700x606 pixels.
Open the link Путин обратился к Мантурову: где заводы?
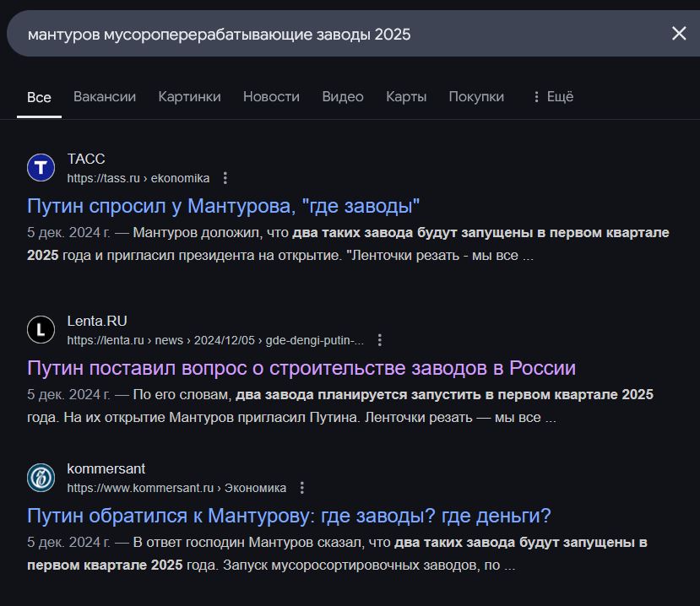click(289, 516)
